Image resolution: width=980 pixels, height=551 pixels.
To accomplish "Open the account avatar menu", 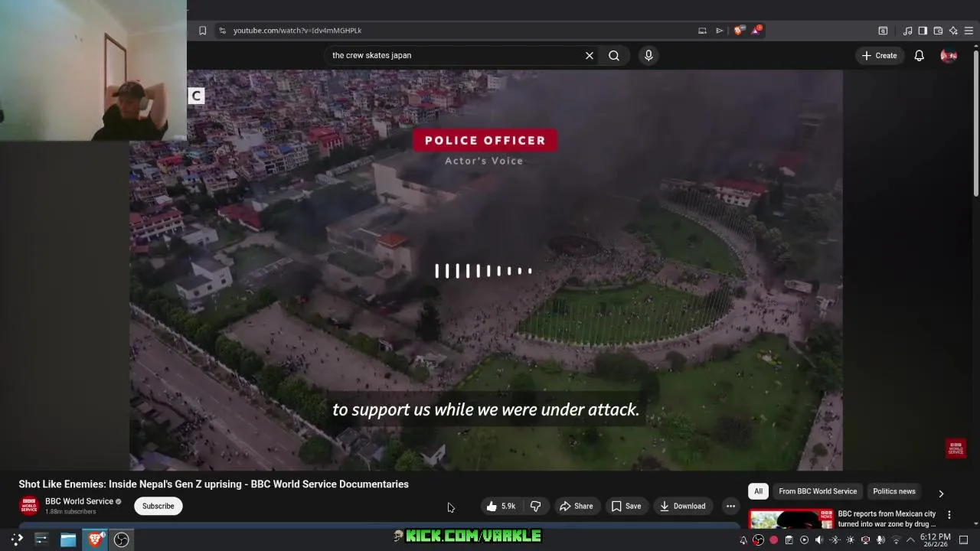I will [x=949, y=55].
